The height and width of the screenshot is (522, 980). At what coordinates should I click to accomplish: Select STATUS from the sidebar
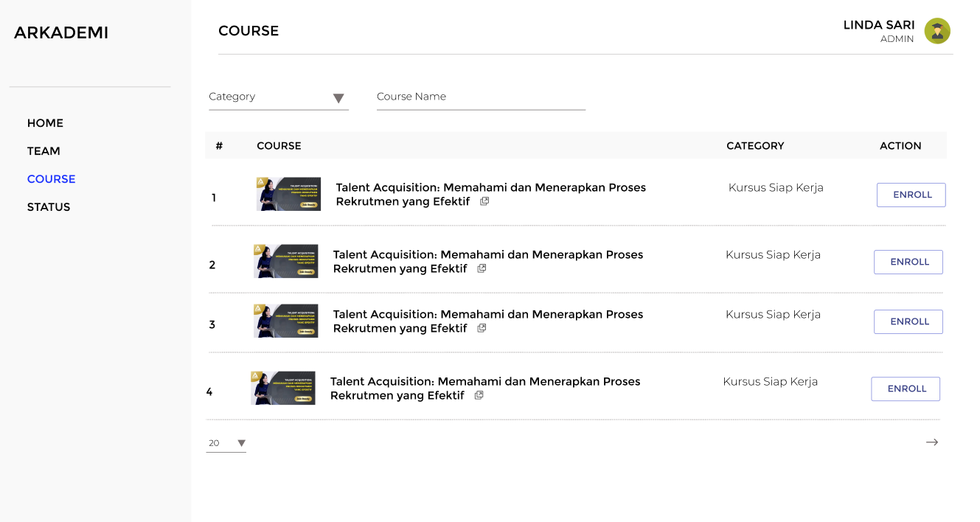point(49,207)
